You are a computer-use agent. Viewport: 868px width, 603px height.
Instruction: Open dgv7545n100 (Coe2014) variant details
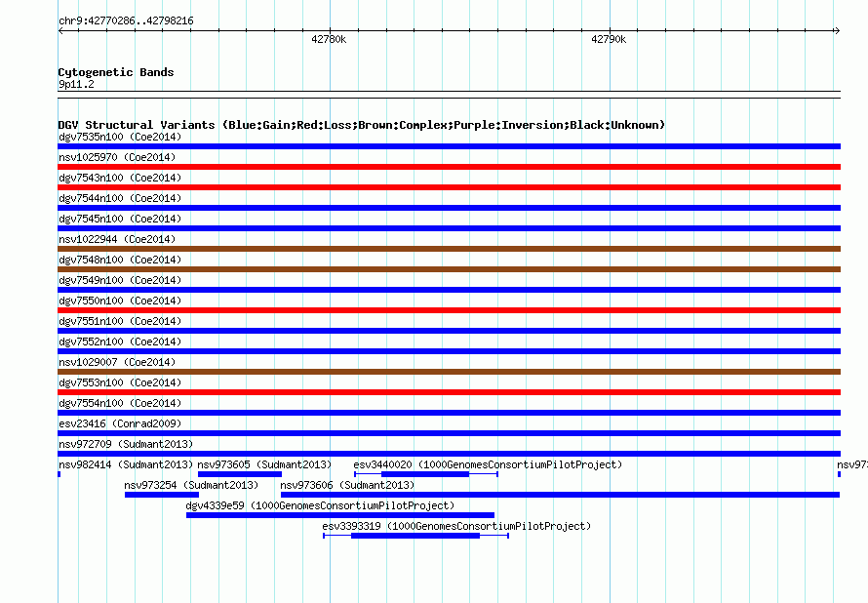120,219
